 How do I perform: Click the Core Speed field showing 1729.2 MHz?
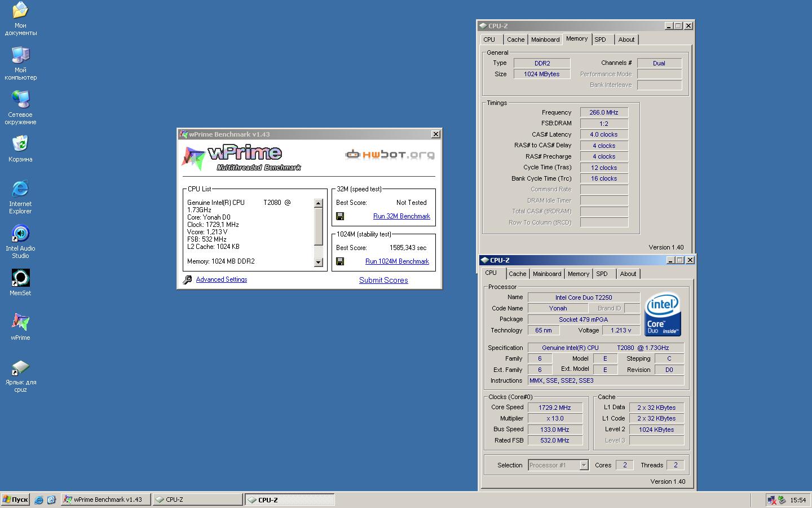coord(555,408)
